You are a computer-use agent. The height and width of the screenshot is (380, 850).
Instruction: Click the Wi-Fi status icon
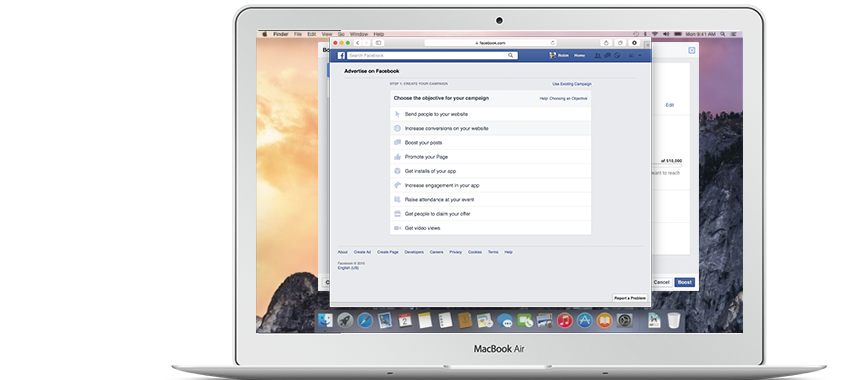(655, 34)
